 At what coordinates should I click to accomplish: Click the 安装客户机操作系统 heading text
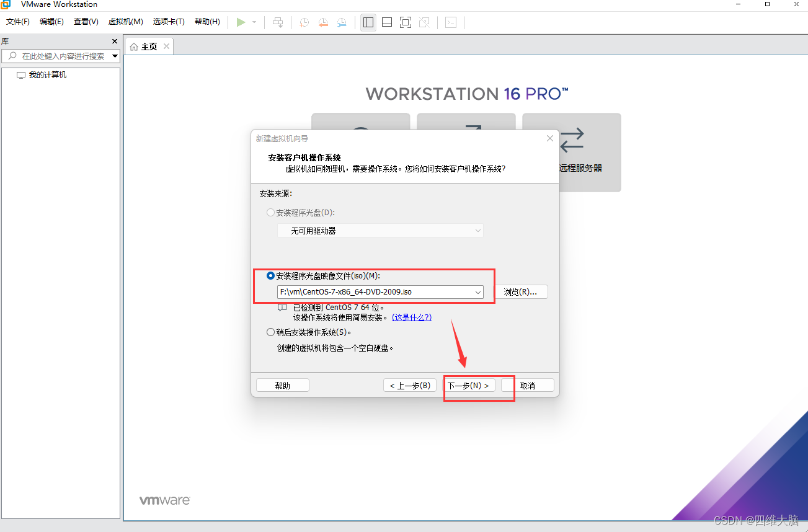[304, 157]
